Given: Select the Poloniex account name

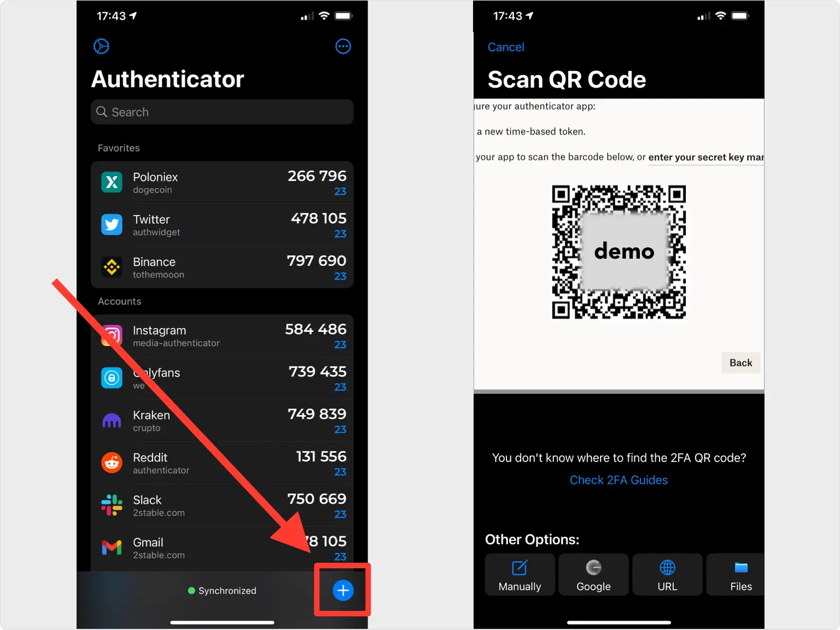Looking at the screenshot, I should pos(155,177).
